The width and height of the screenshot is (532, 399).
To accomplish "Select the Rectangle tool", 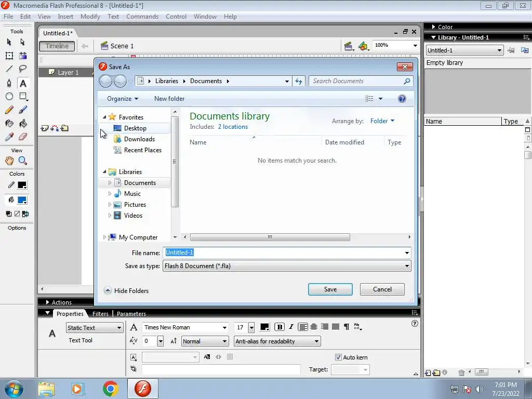I will (x=23, y=96).
